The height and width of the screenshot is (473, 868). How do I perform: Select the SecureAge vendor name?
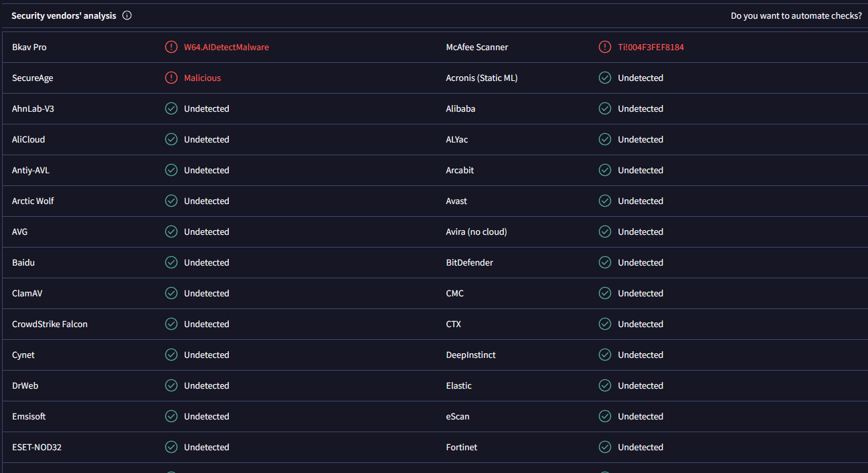point(33,78)
